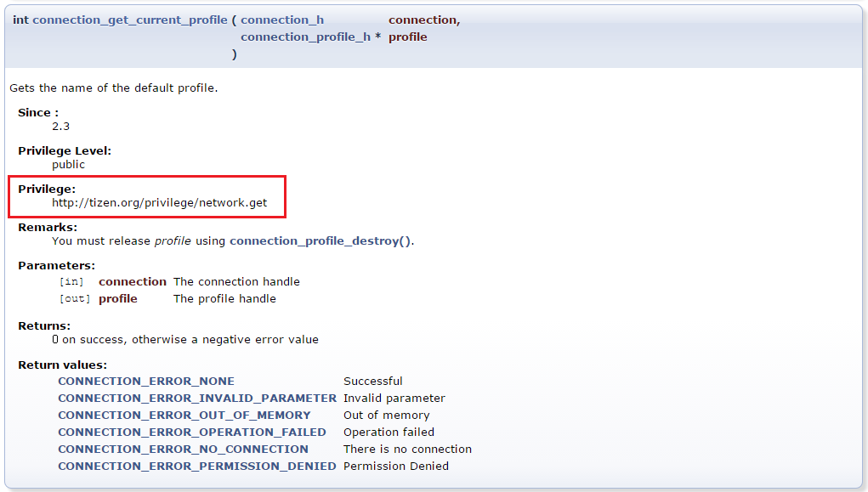The image size is (868, 492).
Task: Follow the connection_profile_destroy() link
Action: point(320,240)
